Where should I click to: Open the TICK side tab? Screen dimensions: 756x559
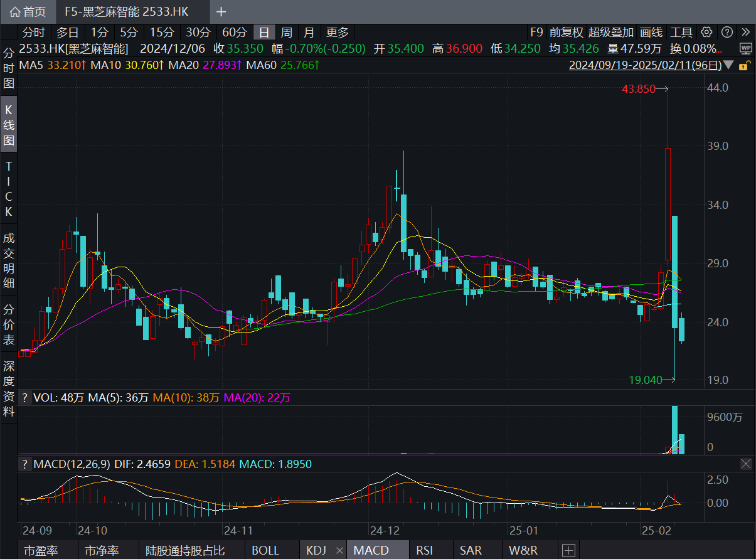click(x=9, y=189)
